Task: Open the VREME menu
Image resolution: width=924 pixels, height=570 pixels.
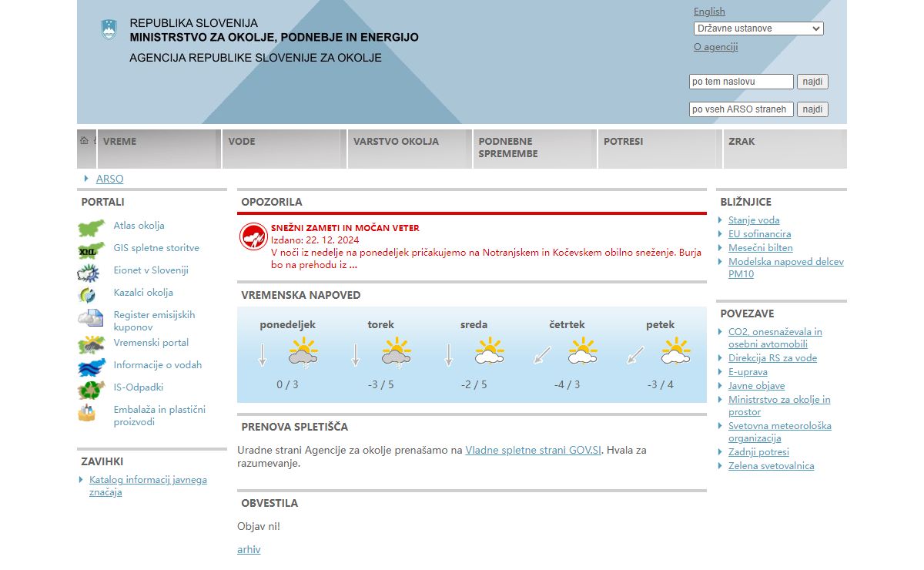Action: click(x=119, y=142)
